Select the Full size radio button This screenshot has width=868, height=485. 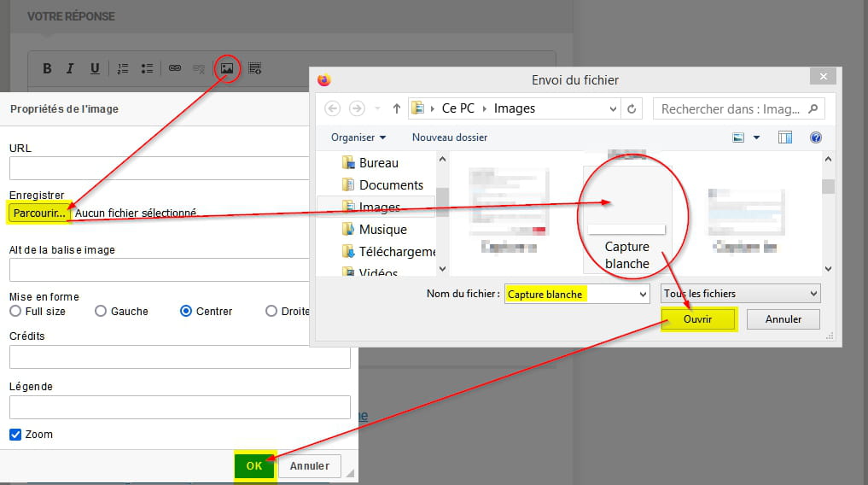pyautogui.click(x=15, y=312)
